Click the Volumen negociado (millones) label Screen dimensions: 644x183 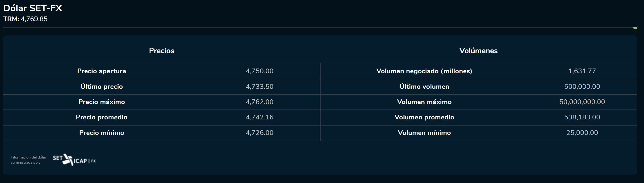coord(424,71)
